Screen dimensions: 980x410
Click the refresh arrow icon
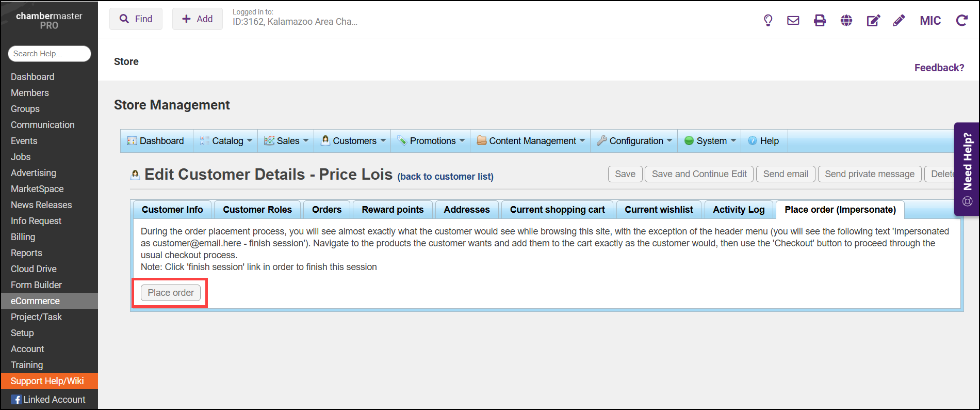(x=962, y=21)
